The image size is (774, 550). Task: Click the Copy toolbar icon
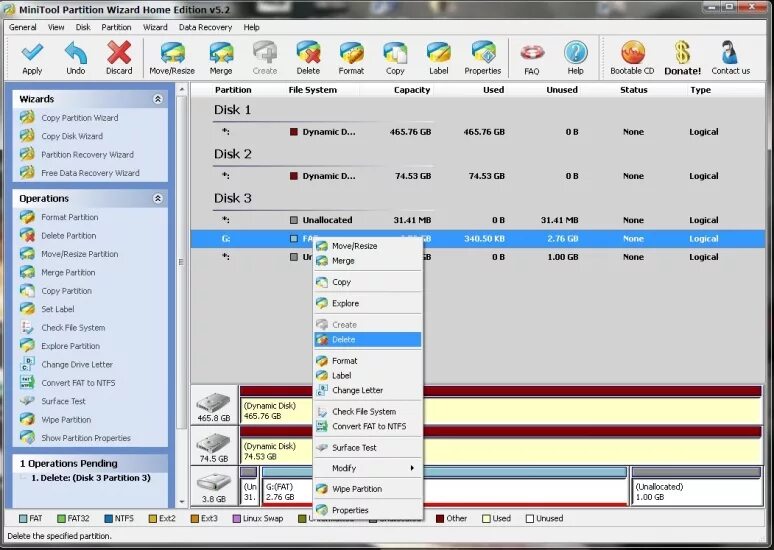[395, 53]
